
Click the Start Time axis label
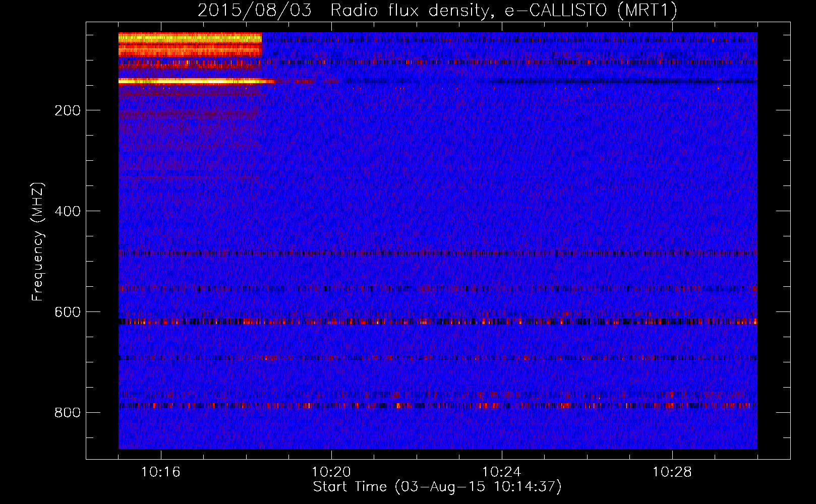click(437, 487)
